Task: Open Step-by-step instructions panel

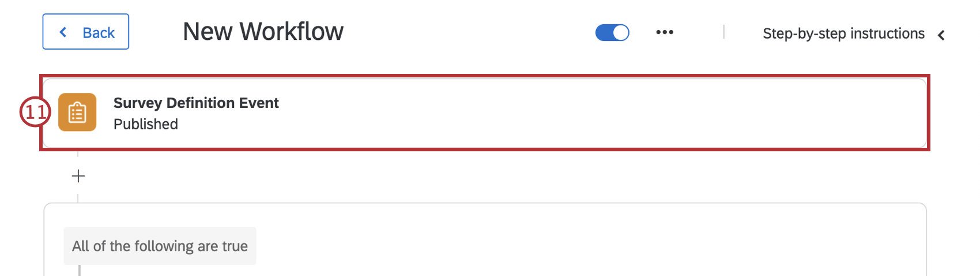Action: click(843, 34)
